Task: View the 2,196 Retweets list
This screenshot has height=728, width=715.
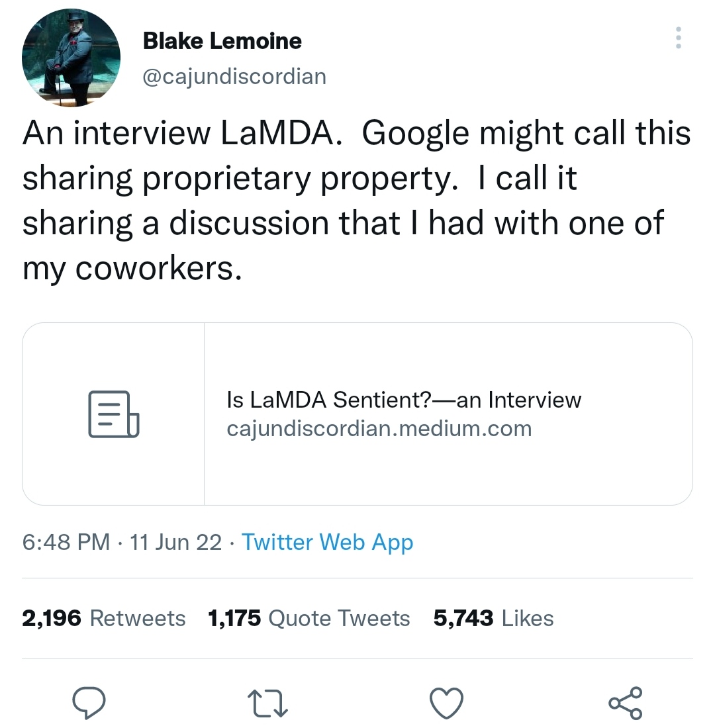Action: tap(104, 618)
